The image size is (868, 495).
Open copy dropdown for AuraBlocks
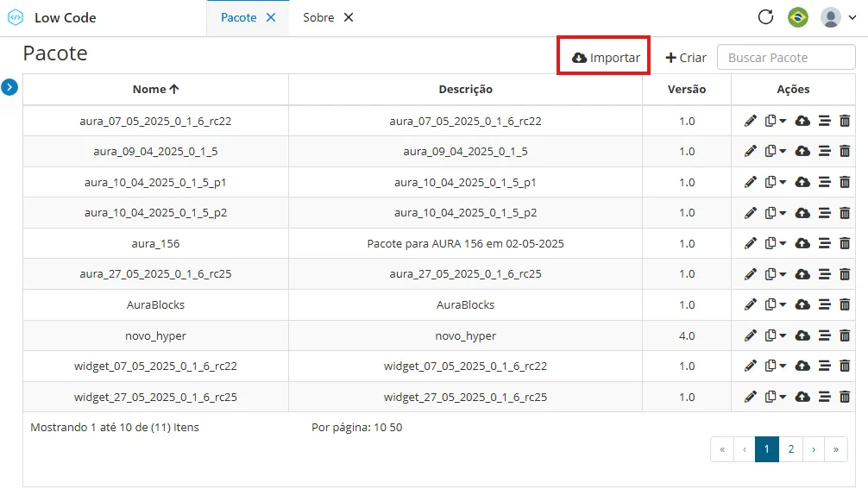point(775,304)
